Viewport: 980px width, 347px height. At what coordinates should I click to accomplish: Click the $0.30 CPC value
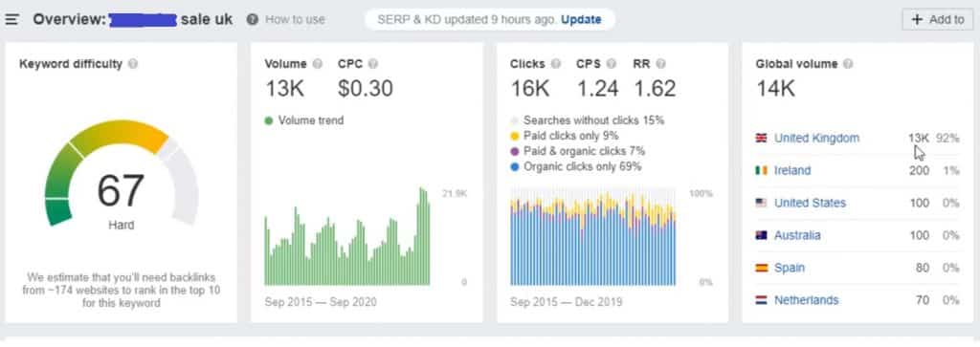tap(366, 89)
